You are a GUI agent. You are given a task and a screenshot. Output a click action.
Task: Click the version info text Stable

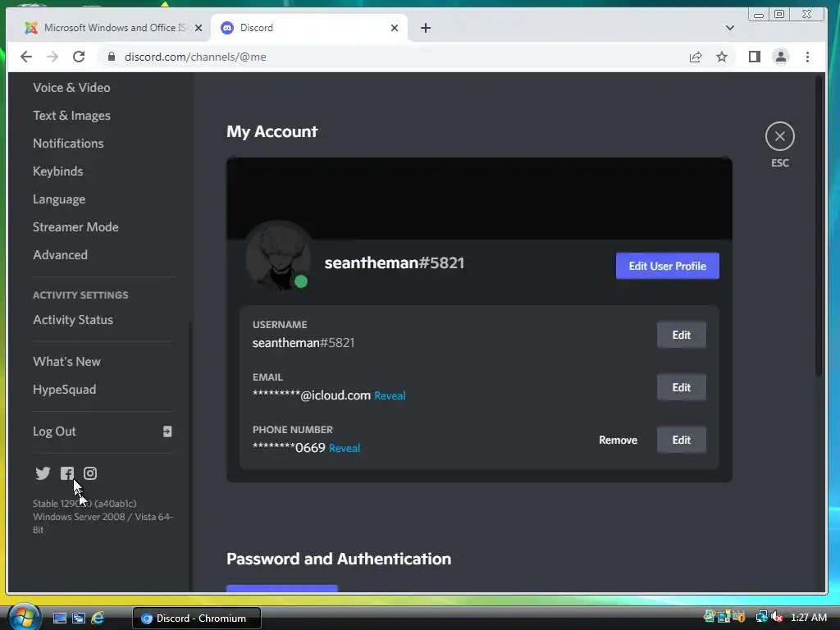click(x=84, y=504)
